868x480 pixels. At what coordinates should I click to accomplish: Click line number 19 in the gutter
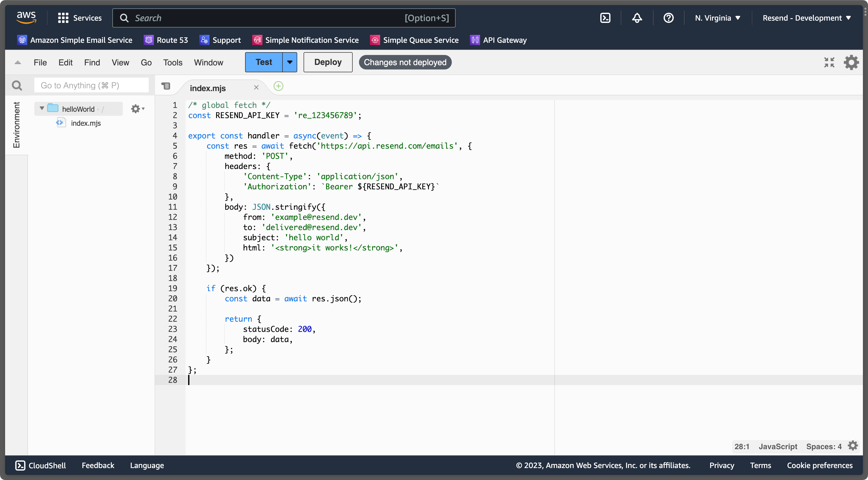(x=173, y=288)
